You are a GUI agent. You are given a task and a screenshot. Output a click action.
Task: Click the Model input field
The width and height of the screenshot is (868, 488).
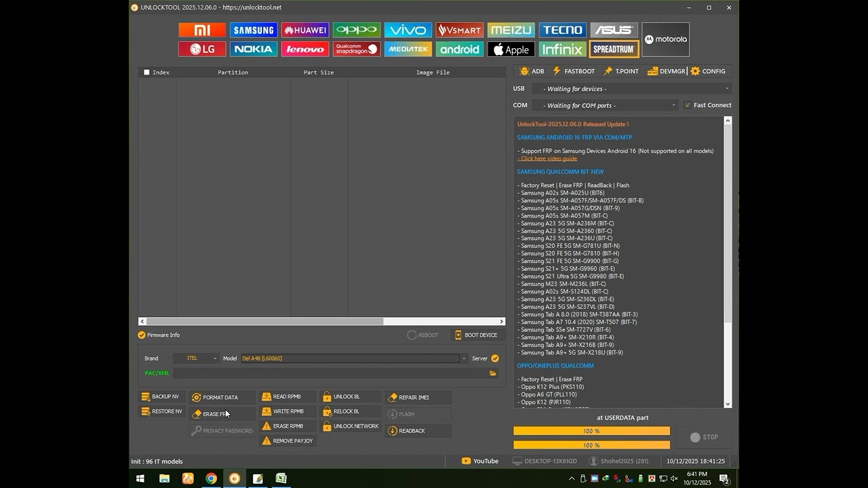click(x=350, y=359)
